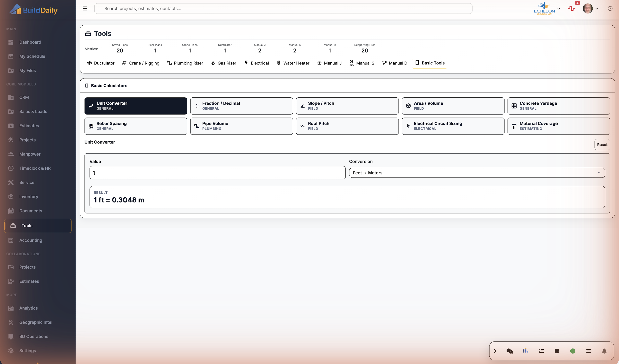This screenshot has width=619, height=364.
Task: Open Inventory in the sidebar
Action: [29, 197]
